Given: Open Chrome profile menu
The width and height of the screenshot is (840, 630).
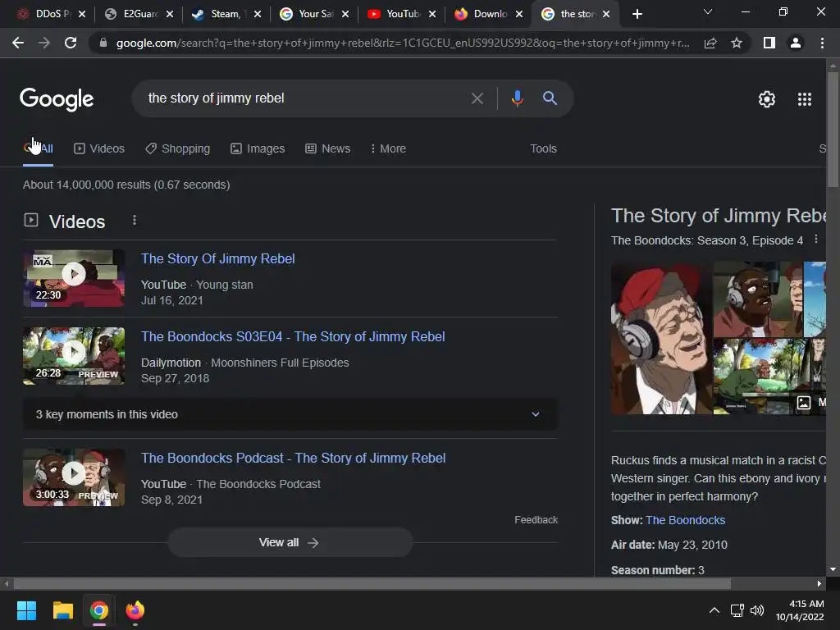Looking at the screenshot, I should 796,43.
